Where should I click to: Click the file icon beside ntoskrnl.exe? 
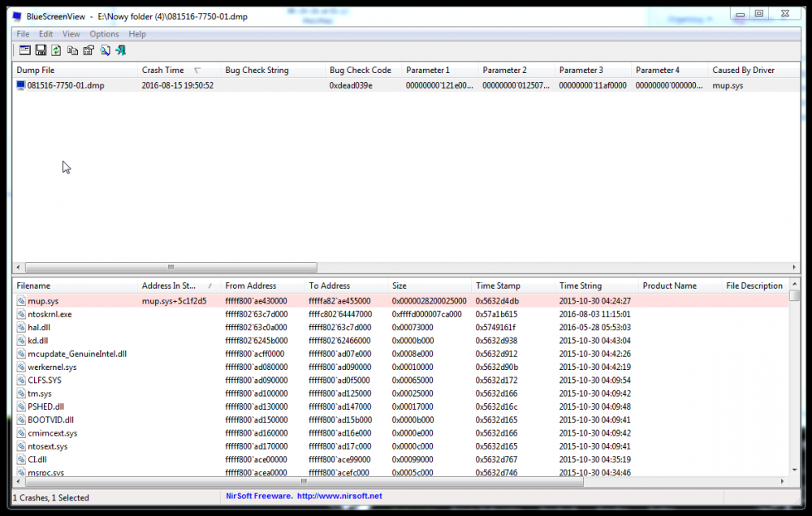pos(21,314)
